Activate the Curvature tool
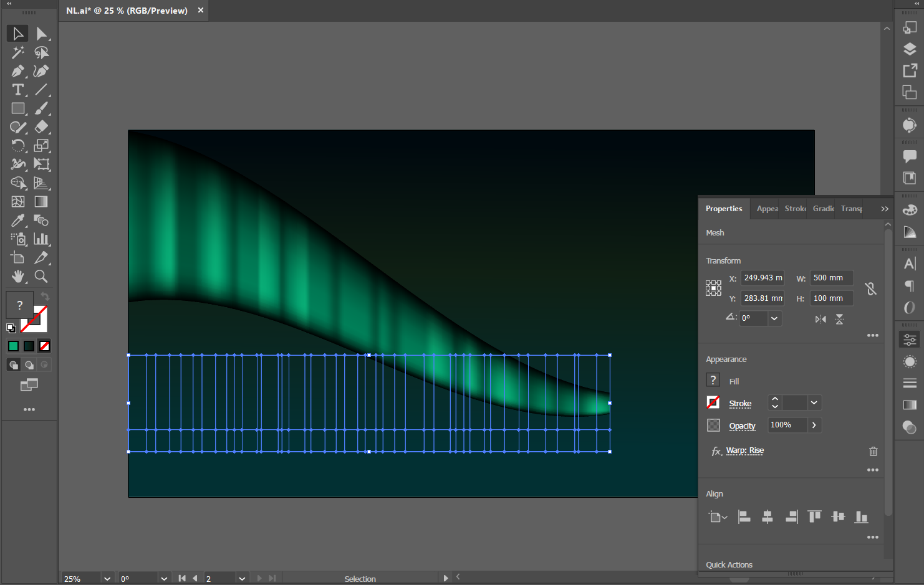Screen dimensions: 924x585 coord(41,71)
